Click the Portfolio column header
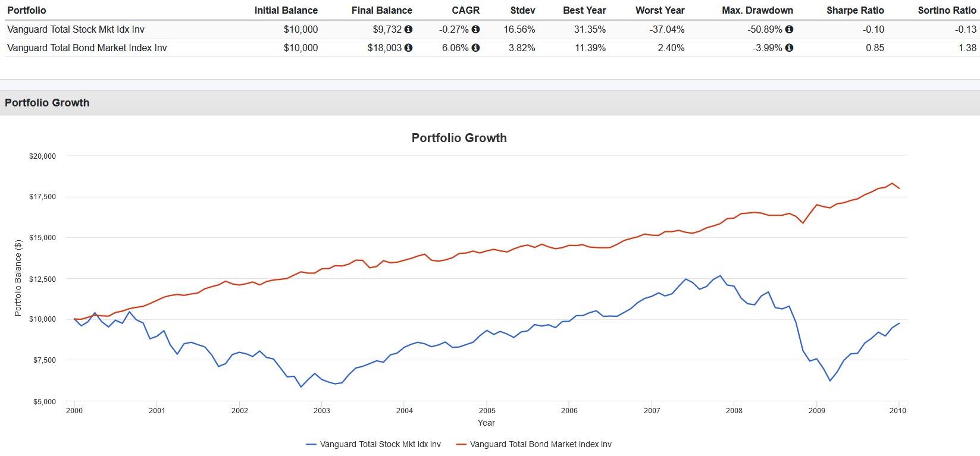The height and width of the screenshot is (456, 980). tap(27, 10)
